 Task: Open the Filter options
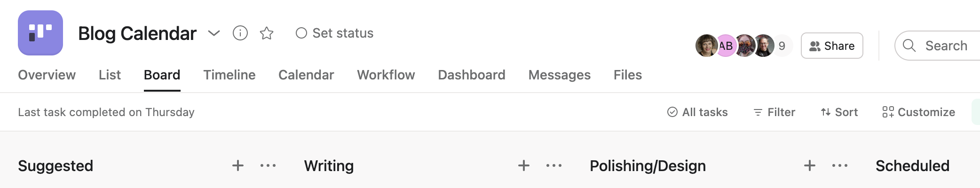(774, 112)
